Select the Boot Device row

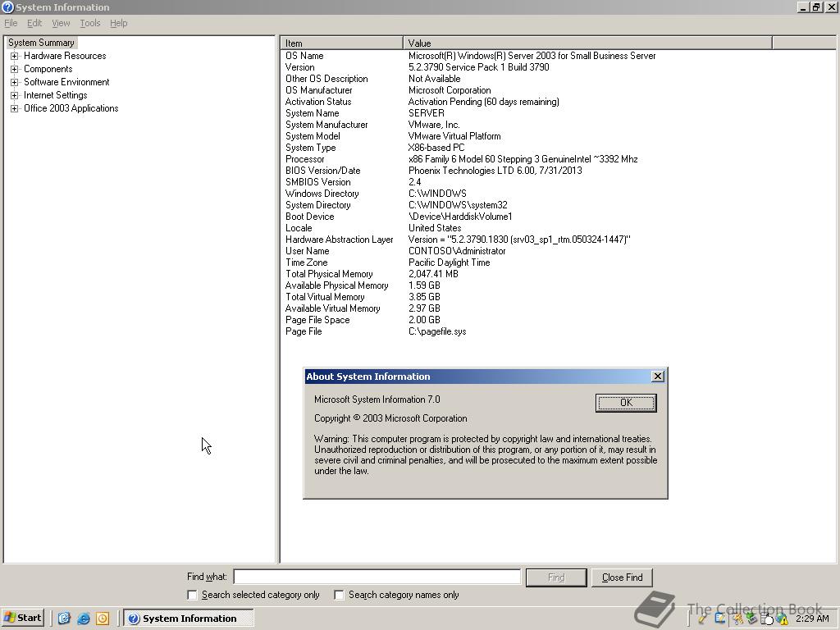pos(399,217)
